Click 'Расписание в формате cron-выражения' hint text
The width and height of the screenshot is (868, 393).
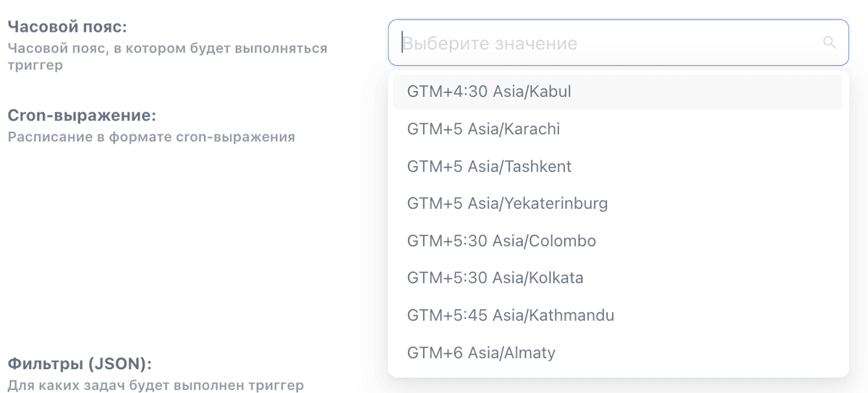coord(151,137)
